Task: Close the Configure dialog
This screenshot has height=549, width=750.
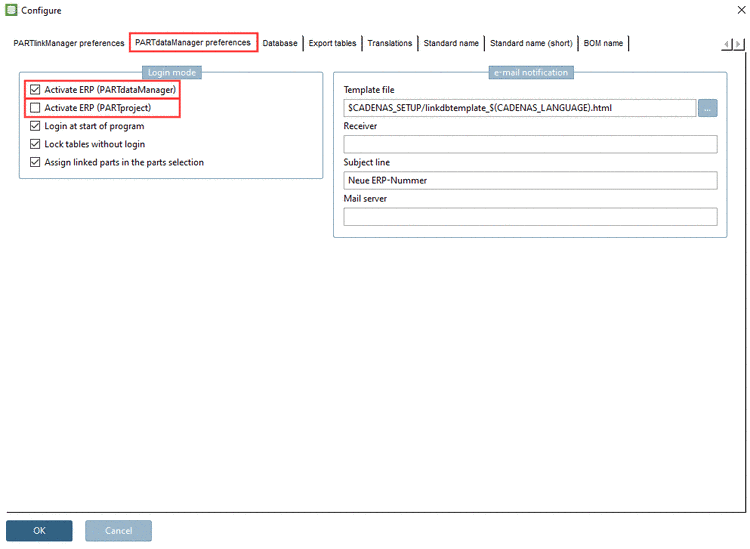Action: point(741,10)
